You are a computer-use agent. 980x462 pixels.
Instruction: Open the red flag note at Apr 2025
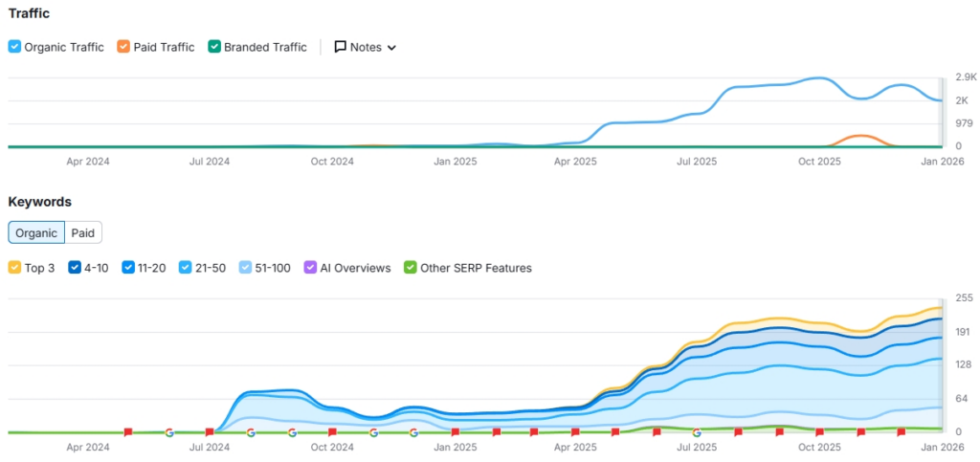point(575,432)
